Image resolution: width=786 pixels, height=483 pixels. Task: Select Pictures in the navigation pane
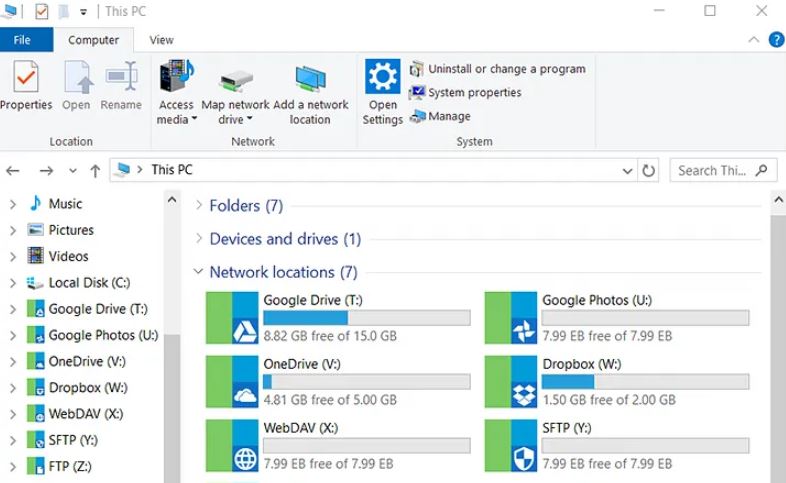[x=71, y=230]
